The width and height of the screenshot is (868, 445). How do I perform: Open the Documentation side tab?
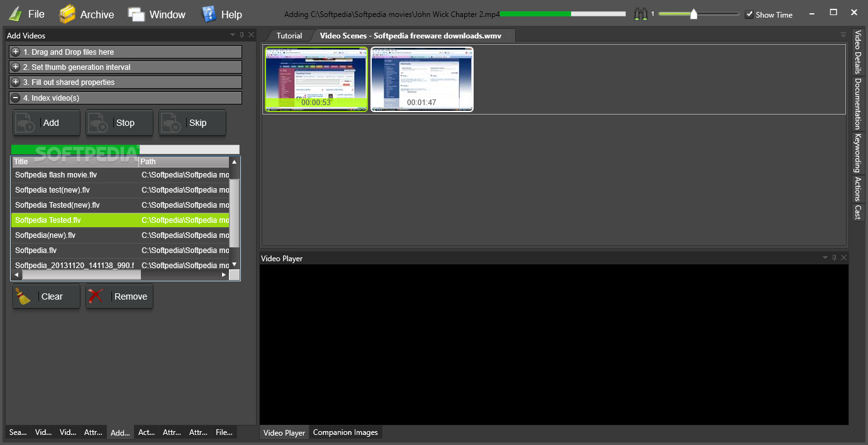858,104
